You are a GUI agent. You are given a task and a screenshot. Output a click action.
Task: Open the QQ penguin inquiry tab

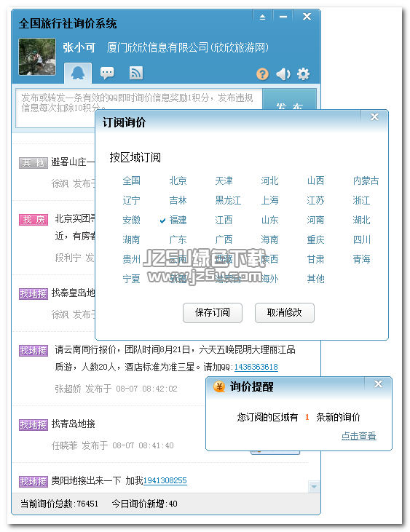click(78, 73)
